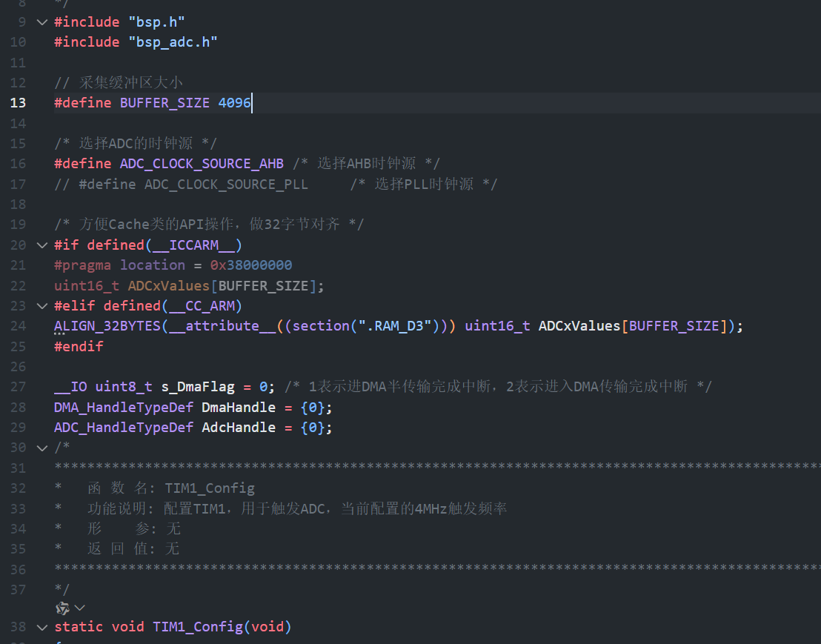Click the #pragma keyword on line 21
Image resolution: width=821 pixels, height=644 pixels.
(x=83, y=265)
